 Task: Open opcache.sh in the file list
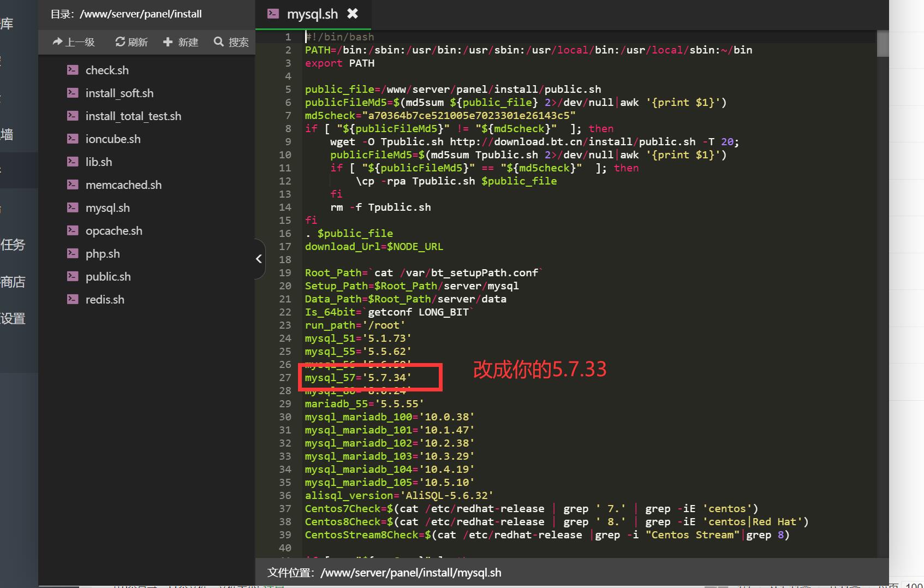114,231
